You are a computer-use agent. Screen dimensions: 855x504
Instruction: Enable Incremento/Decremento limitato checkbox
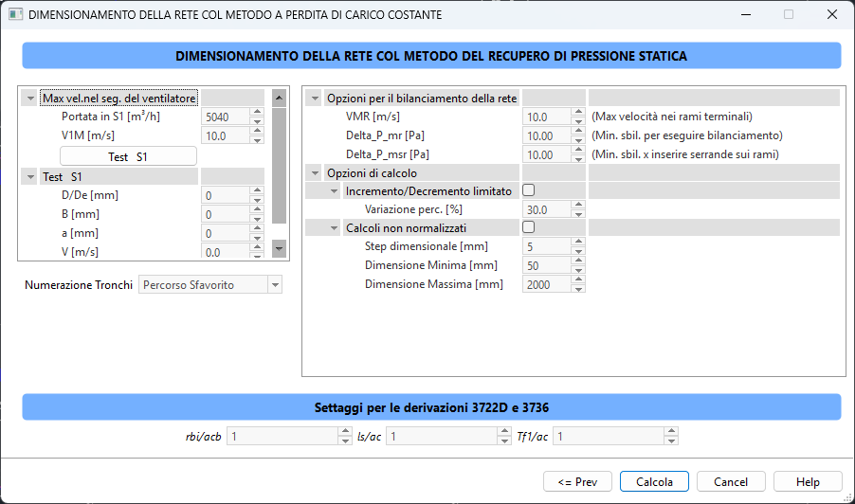point(529,190)
